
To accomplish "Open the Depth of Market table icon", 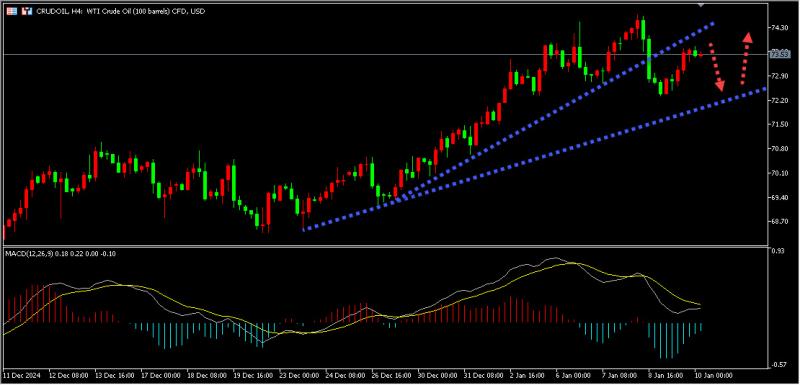I will tap(11, 11).
